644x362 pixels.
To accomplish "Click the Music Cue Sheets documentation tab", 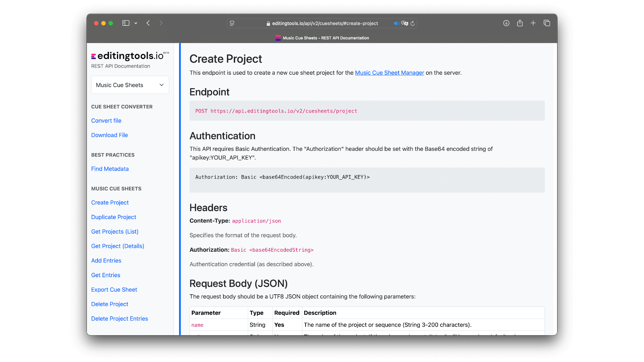I will pos(322,38).
